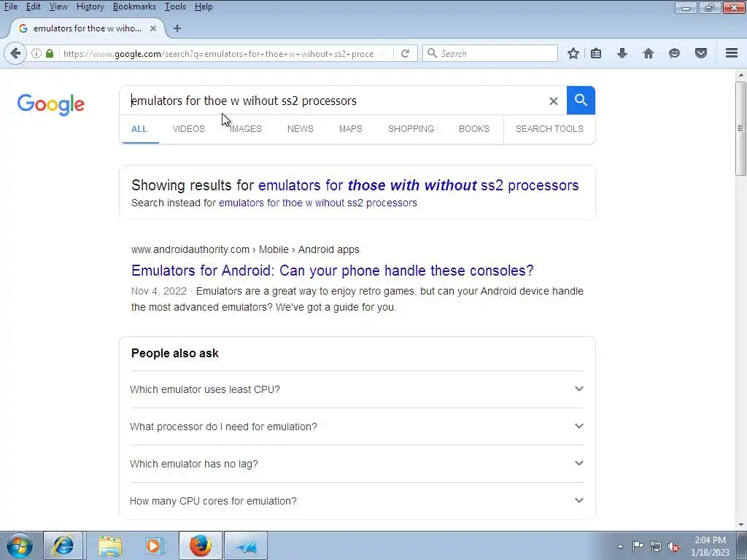
Task: Select the ALL results tab
Action: pos(139,129)
